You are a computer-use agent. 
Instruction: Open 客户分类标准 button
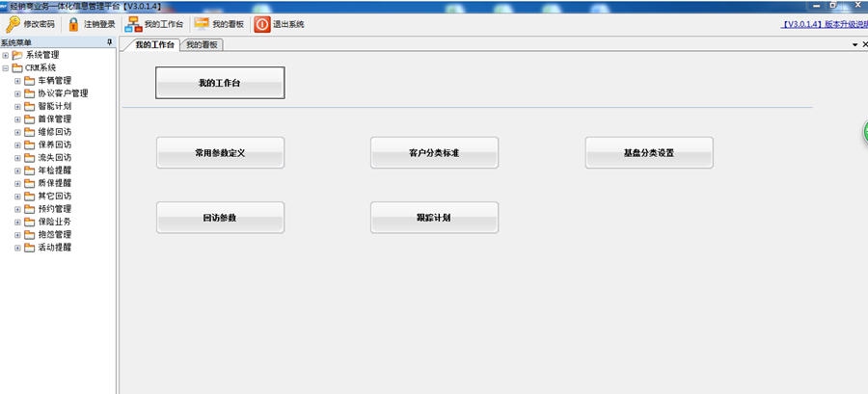[435, 153]
